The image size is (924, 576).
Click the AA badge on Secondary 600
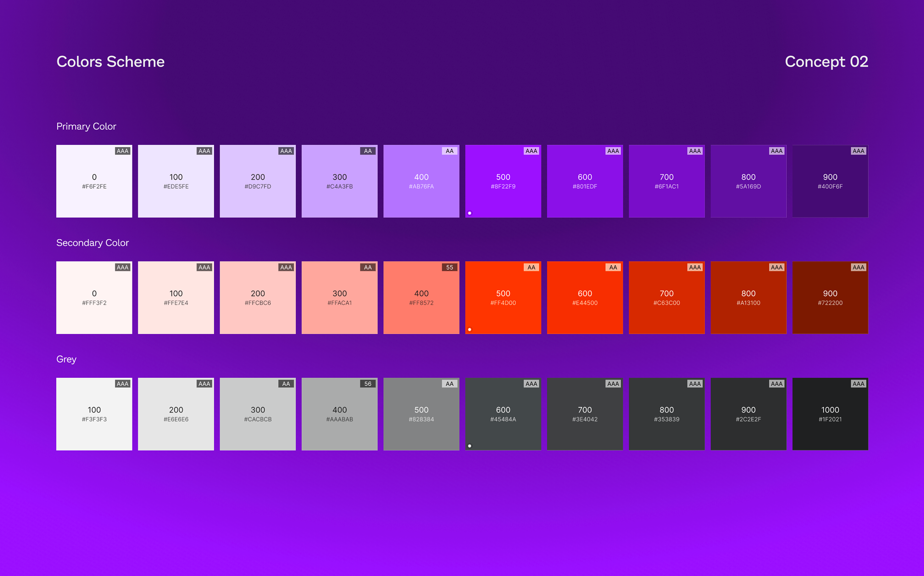pyautogui.click(x=613, y=267)
